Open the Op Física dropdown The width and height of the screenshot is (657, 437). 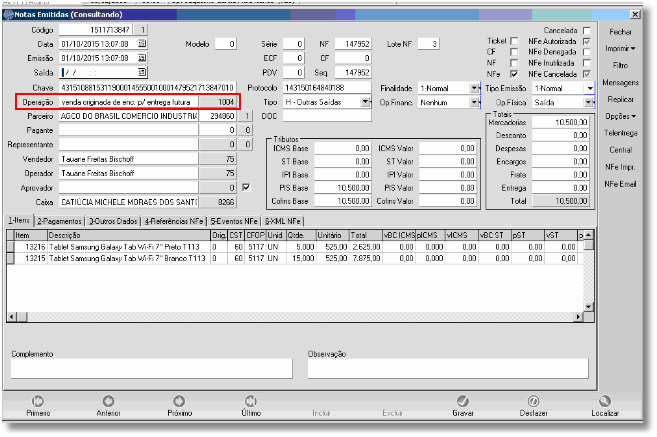pos(588,102)
